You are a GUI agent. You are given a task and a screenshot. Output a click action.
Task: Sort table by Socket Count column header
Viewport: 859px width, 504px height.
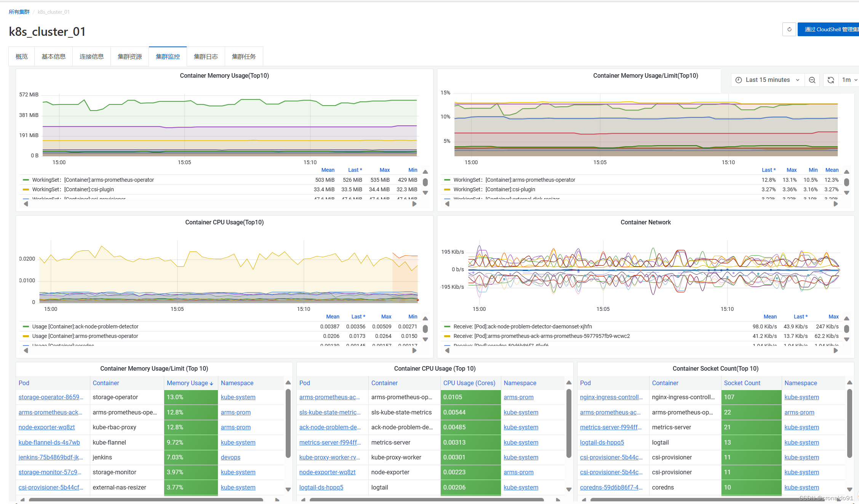(742, 383)
